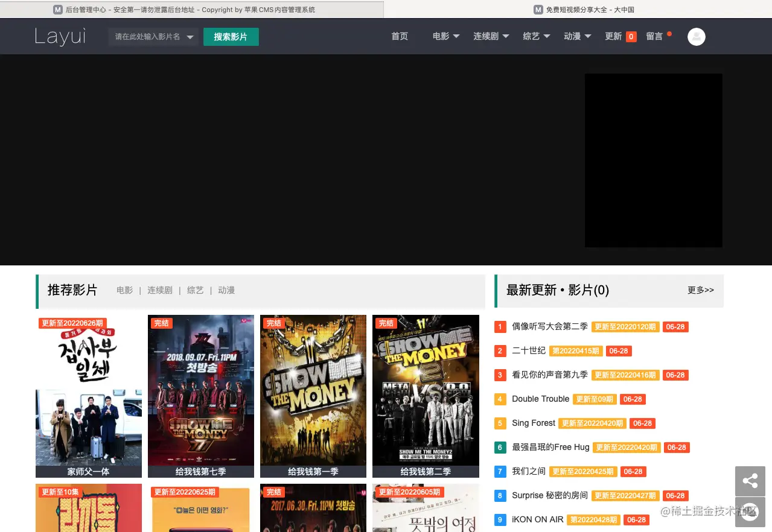This screenshot has height=532, width=772.
Task: Click the admin center tab favicon
Action: [x=58, y=10]
